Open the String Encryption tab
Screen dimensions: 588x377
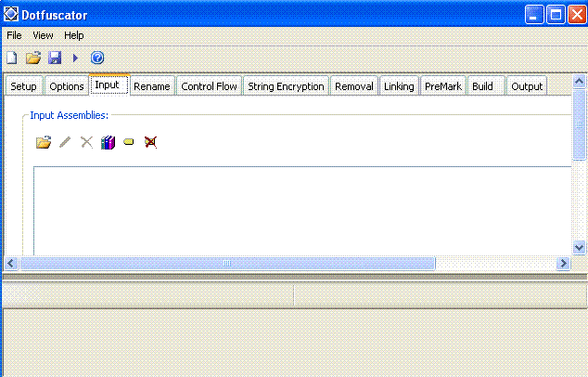[x=286, y=86]
